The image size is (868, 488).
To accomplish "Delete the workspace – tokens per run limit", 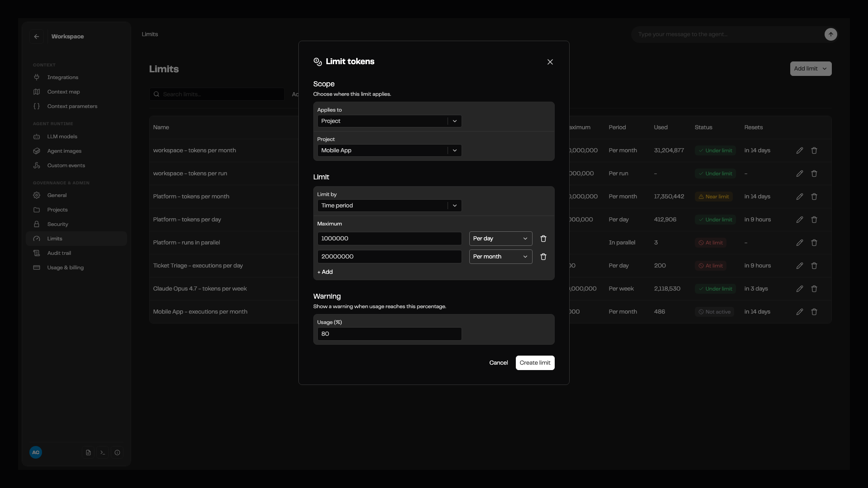I will tap(814, 174).
